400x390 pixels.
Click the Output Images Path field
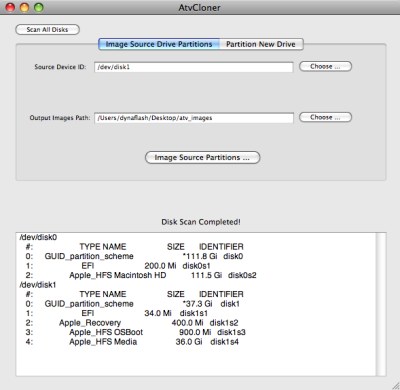(x=194, y=118)
